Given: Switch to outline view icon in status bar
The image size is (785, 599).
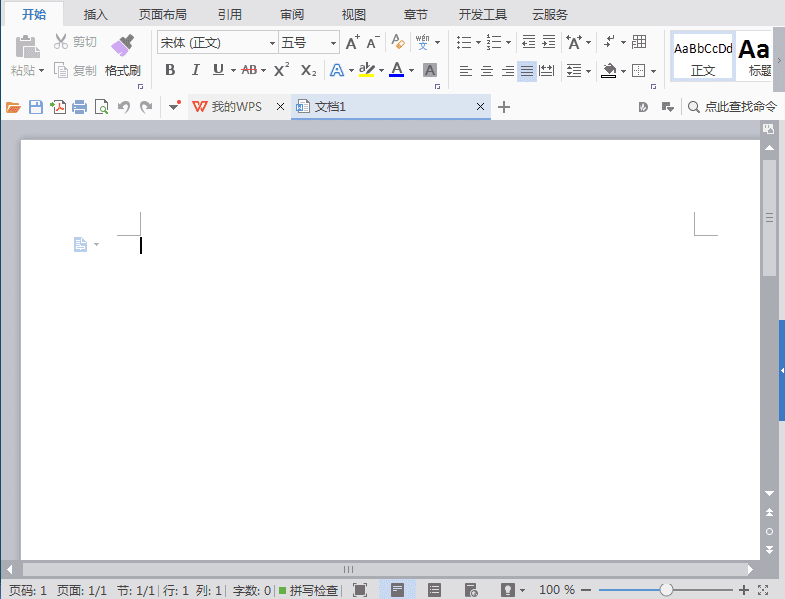Looking at the screenshot, I should [435, 590].
